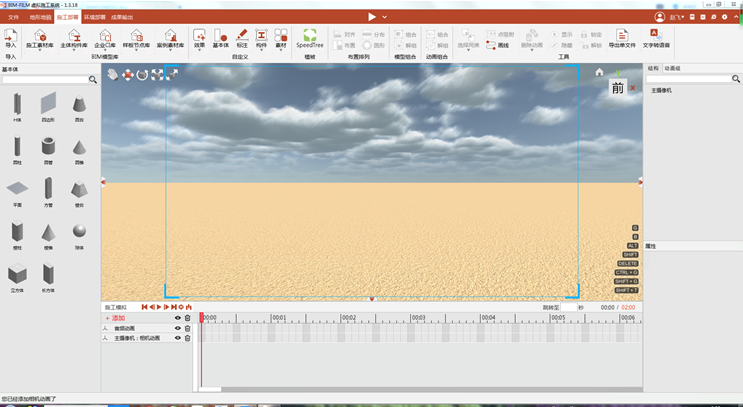Toggle the eye icon beside 添加 row
The height and width of the screenshot is (407, 743).
pyautogui.click(x=178, y=318)
